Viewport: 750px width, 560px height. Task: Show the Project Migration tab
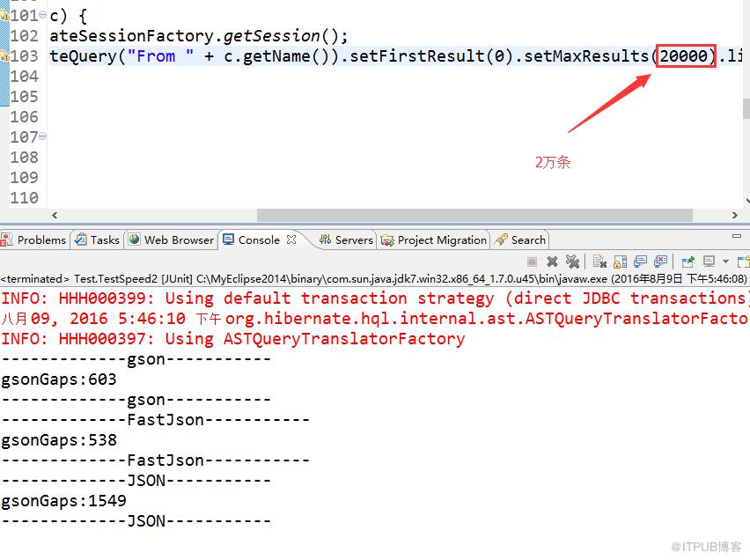[x=434, y=239]
